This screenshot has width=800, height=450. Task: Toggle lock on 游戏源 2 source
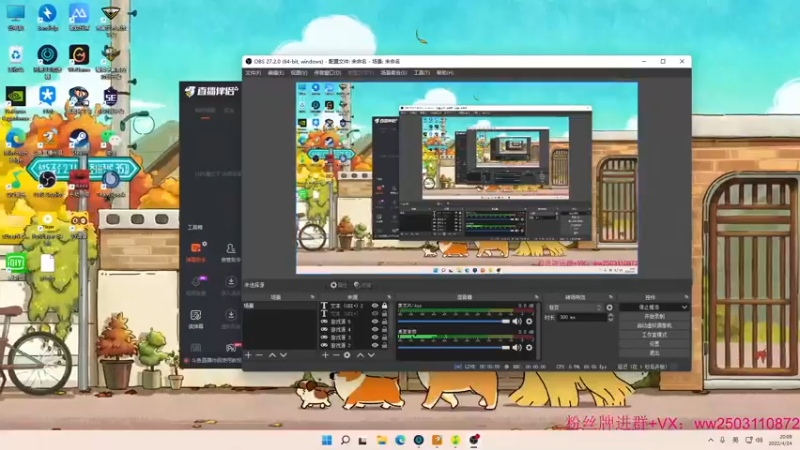(x=385, y=345)
